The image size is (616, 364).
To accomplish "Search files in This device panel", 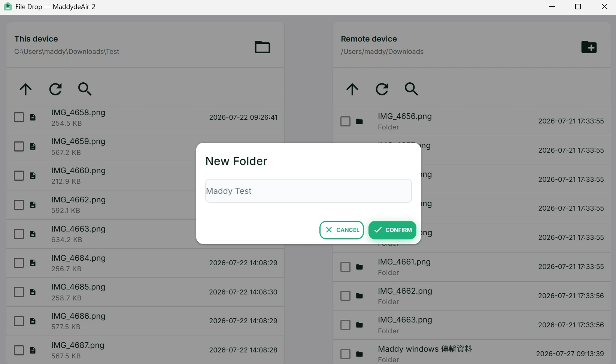I will [x=85, y=89].
